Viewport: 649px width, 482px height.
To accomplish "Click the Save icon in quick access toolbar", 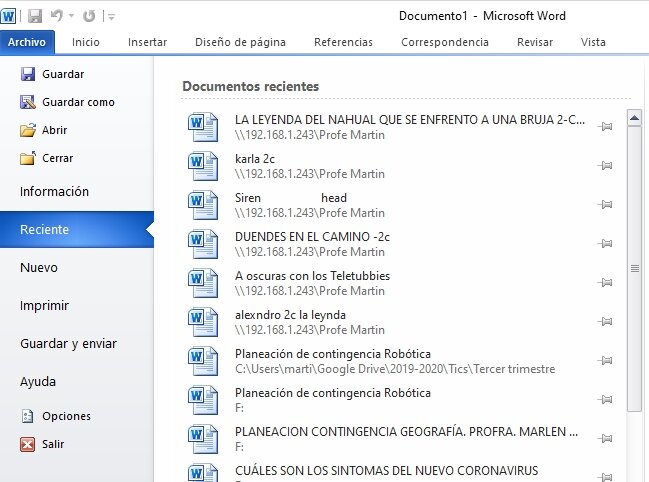I will point(35,16).
